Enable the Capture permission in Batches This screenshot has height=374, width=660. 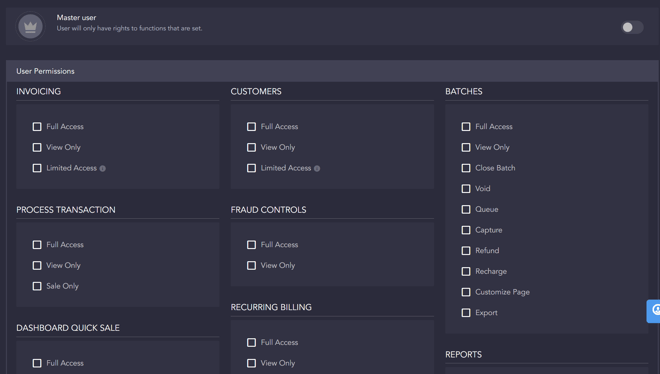[466, 230]
